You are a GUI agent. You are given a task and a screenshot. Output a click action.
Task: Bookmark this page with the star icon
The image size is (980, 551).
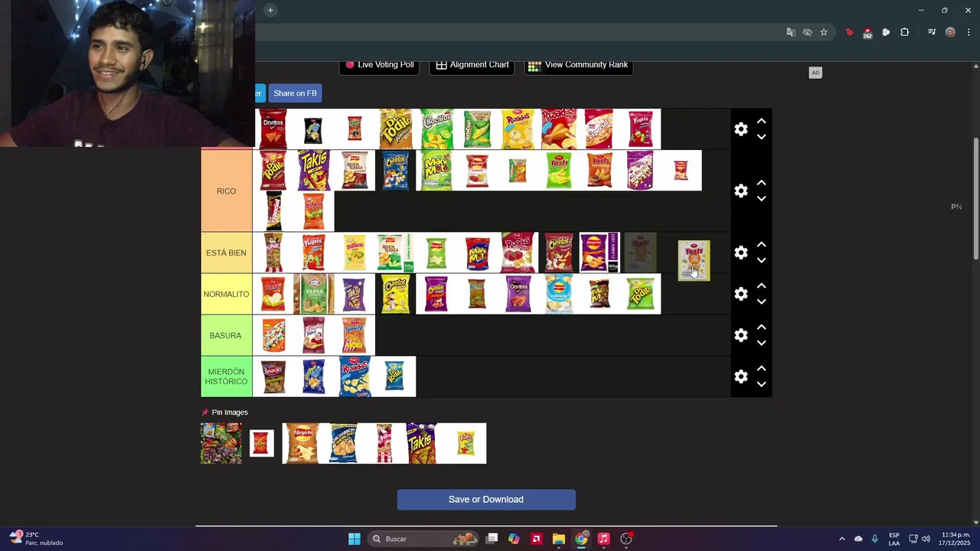coord(824,32)
